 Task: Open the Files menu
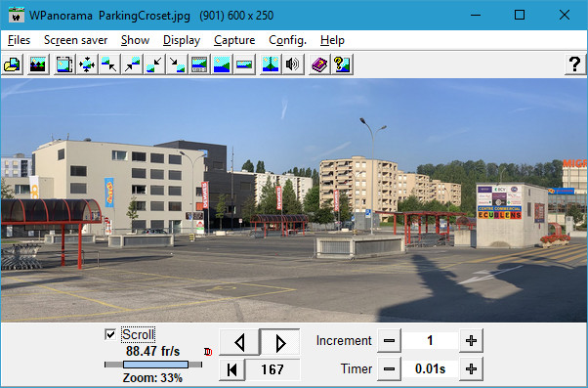click(x=19, y=40)
